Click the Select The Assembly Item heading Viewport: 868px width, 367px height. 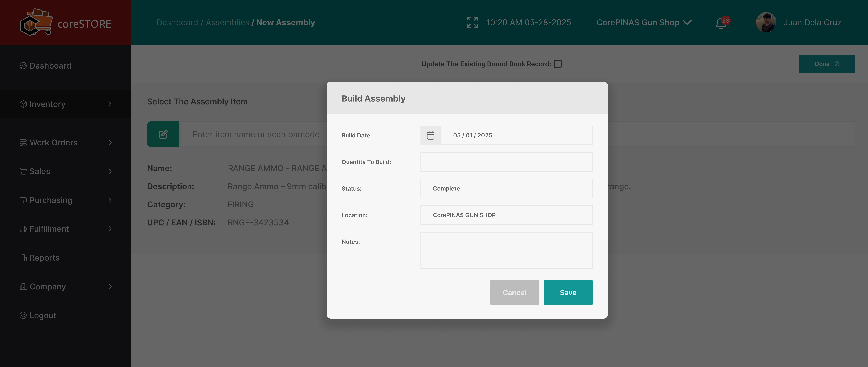(x=197, y=102)
